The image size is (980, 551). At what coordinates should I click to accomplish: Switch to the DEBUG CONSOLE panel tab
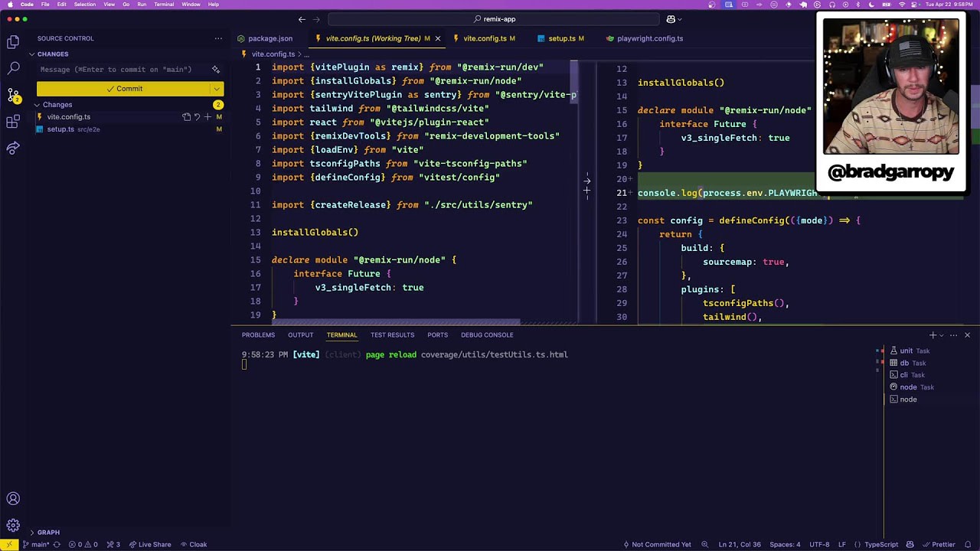pos(487,334)
